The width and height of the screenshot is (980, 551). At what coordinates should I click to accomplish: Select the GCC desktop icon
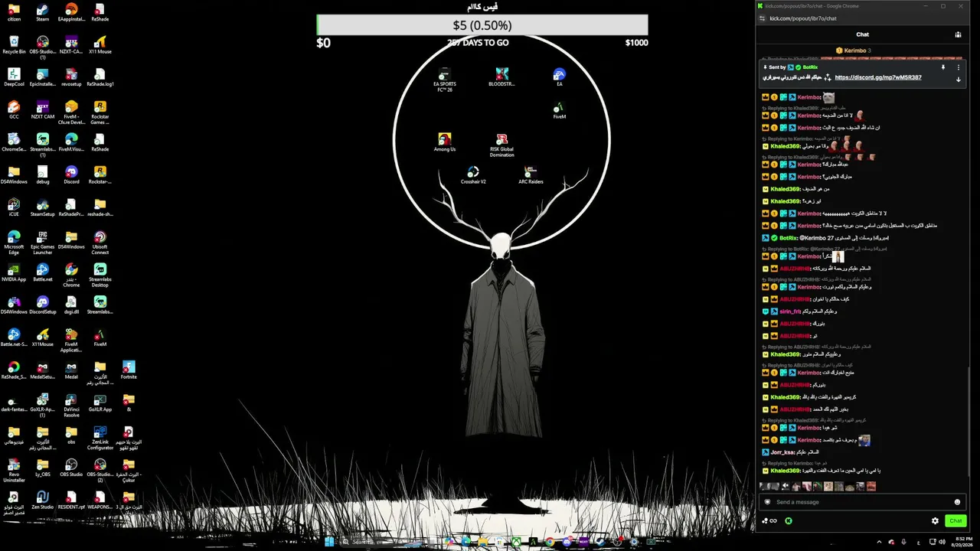(14, 110)
